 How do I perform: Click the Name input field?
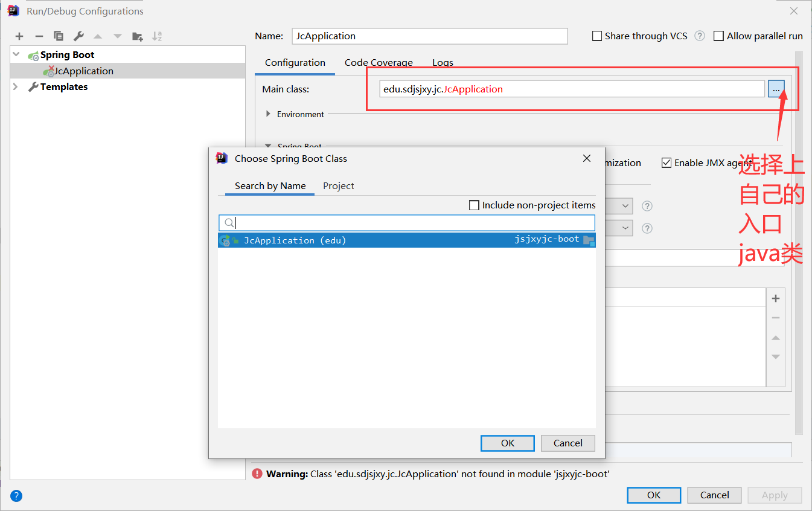pyautogui.click(x=430, y=36)
